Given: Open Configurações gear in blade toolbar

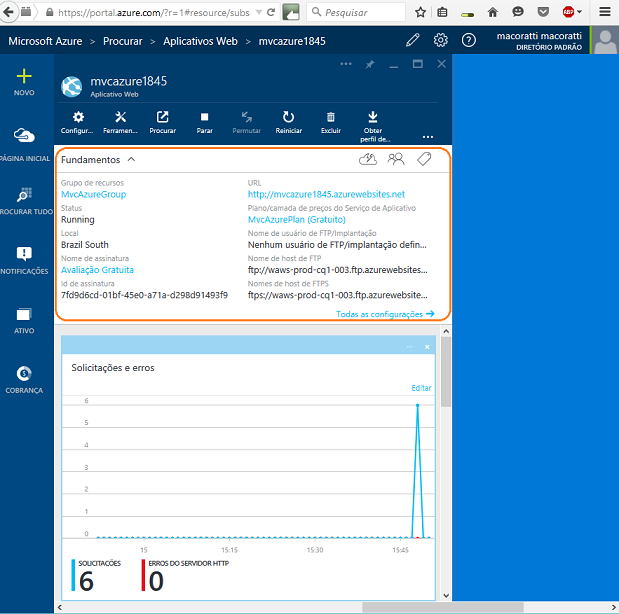Looking at the screenshot, I should coord(78,117).
